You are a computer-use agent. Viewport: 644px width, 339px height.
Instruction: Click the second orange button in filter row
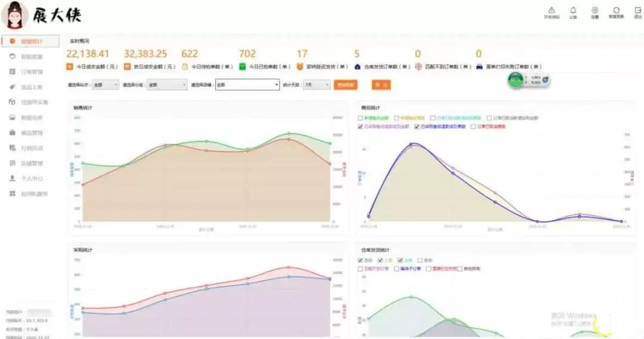coord(381,85)
